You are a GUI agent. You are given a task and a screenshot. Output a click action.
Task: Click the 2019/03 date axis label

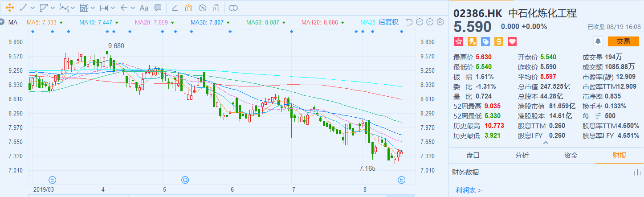[x=44, y=189]
